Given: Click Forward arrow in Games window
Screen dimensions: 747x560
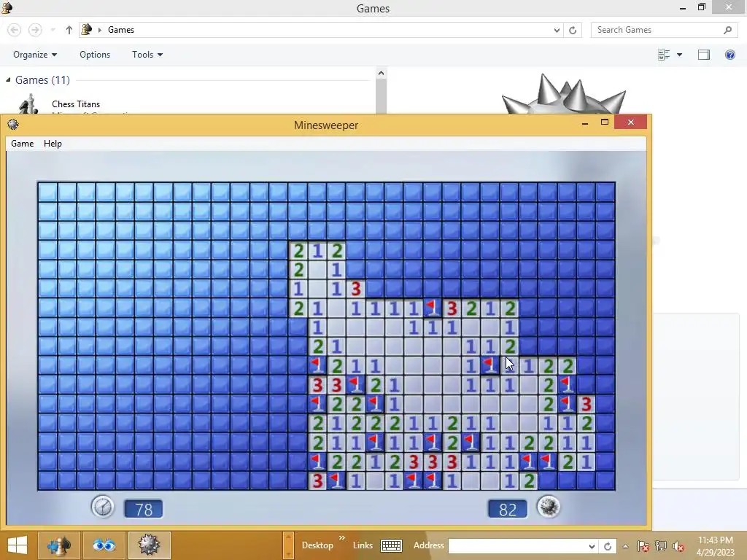Looking at the screenshot, I should 35,30.
